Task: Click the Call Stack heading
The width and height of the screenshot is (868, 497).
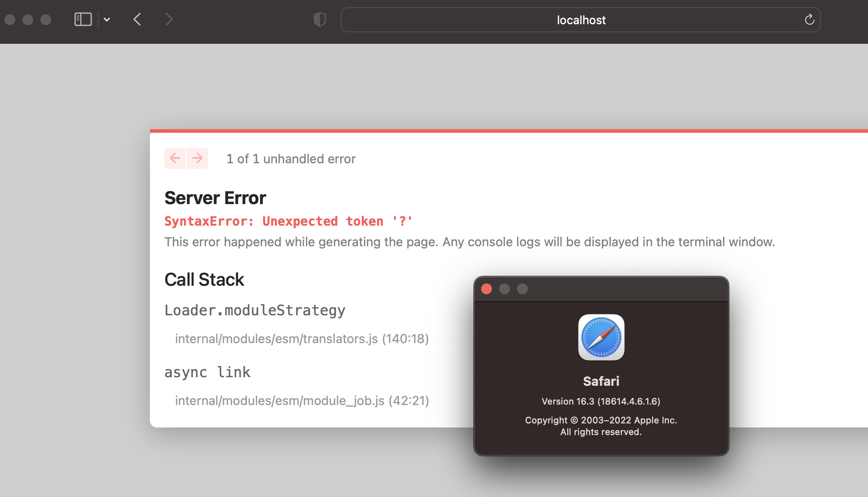Action: tap(204, 279)
